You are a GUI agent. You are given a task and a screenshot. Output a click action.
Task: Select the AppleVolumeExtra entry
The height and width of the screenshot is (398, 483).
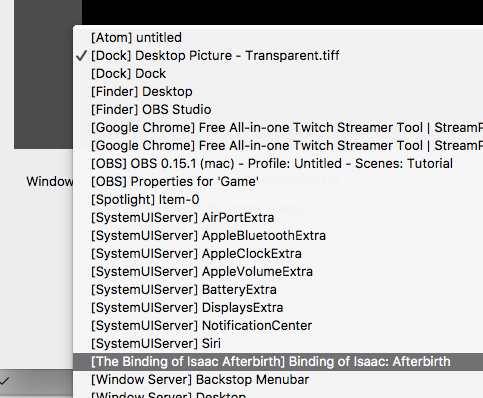click(278, 271)
